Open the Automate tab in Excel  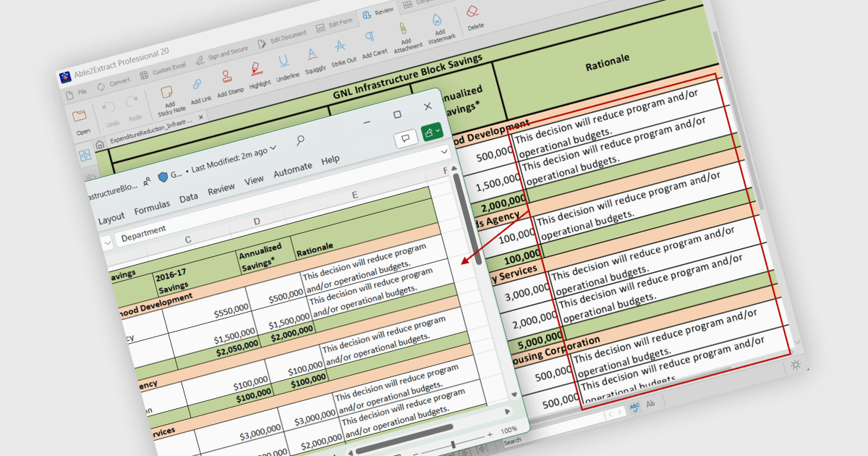pos(292,169)
